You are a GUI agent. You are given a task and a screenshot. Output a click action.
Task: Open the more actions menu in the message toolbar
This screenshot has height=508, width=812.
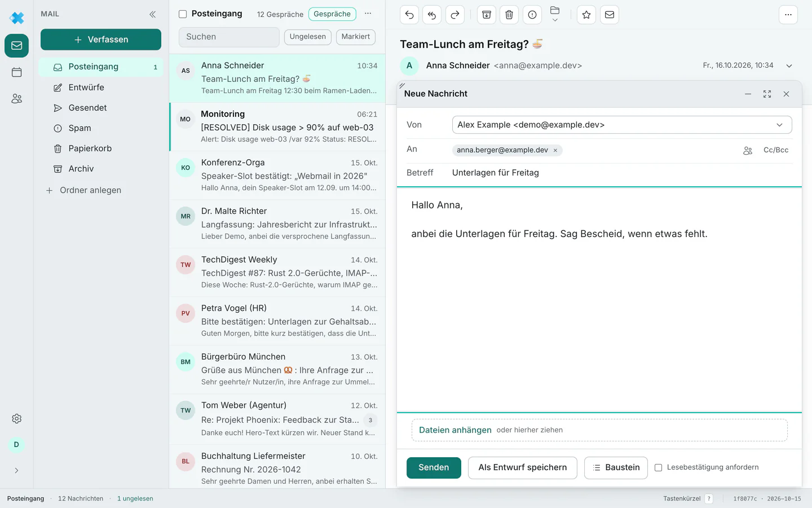pos(788,15)
